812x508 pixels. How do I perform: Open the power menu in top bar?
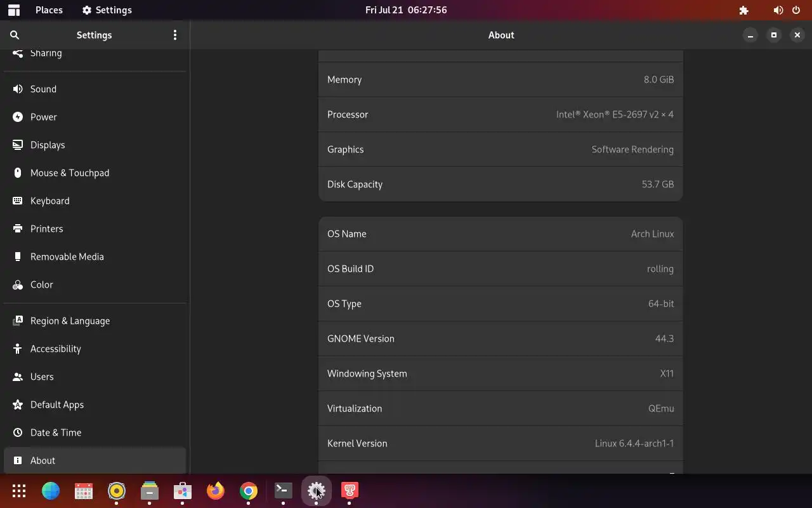click(x=796, y=10)
